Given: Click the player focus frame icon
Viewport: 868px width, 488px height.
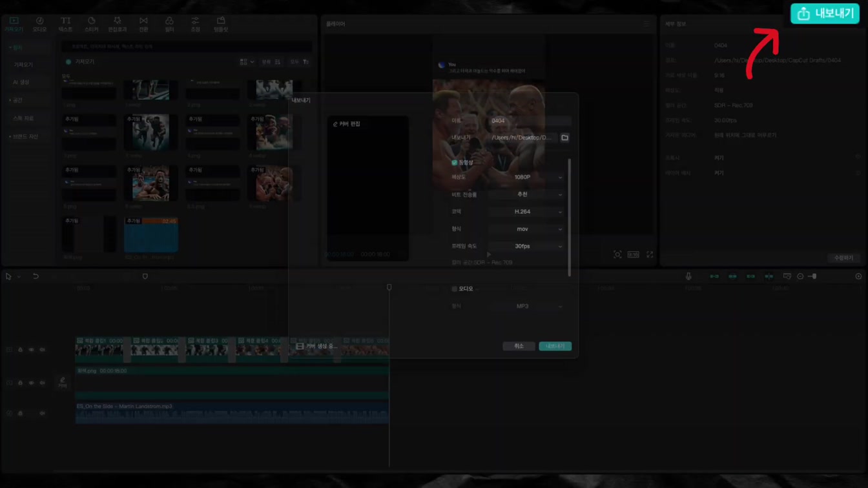Looking at the screenshot, I should tap(617, 254).
